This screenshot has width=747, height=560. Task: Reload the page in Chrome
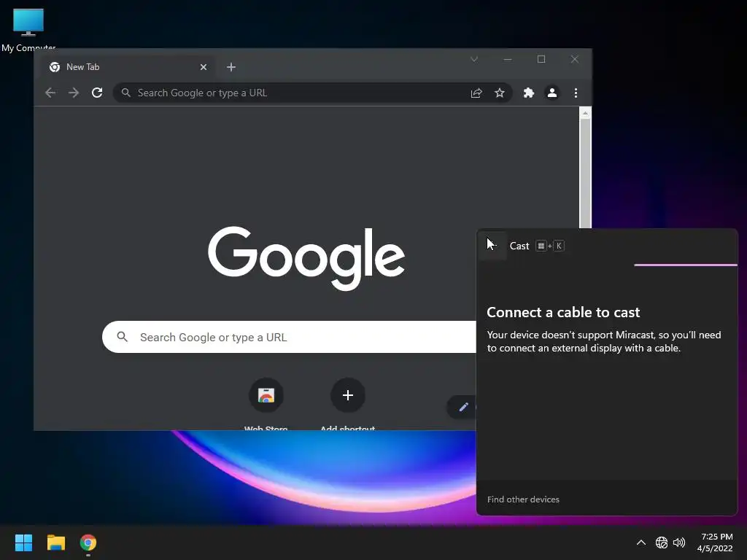coord(97,93)
